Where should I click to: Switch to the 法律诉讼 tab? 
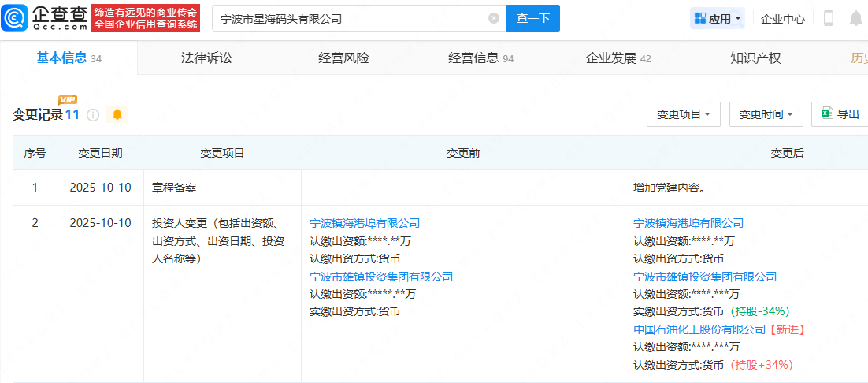click(x=206, y=58)
